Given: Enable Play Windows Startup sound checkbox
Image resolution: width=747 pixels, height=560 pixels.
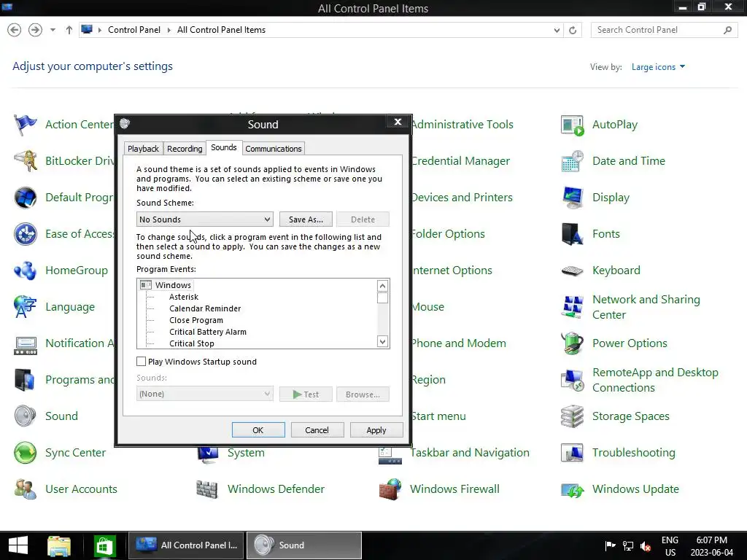Looking at the screenshot, I should click(x=141, y=362).
